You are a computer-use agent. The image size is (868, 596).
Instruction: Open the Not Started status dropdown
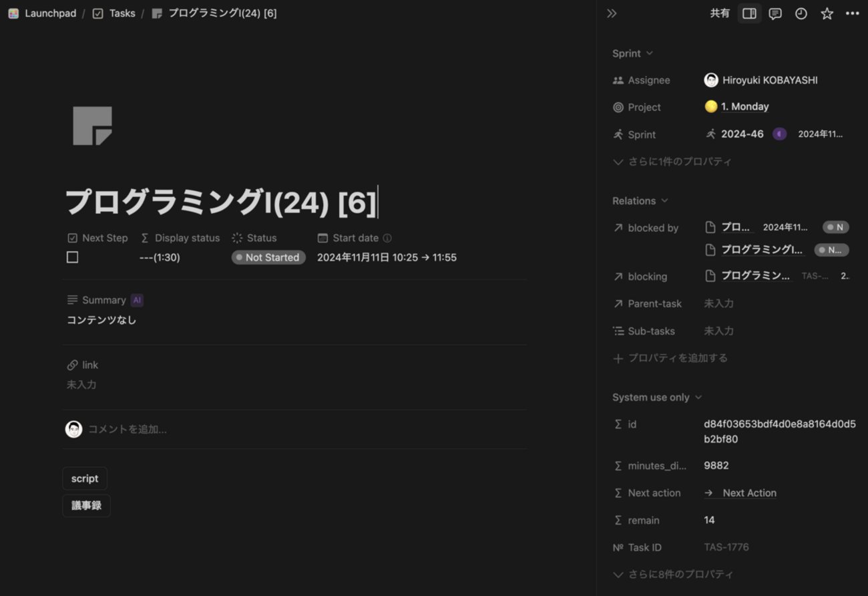click(268, 257)
